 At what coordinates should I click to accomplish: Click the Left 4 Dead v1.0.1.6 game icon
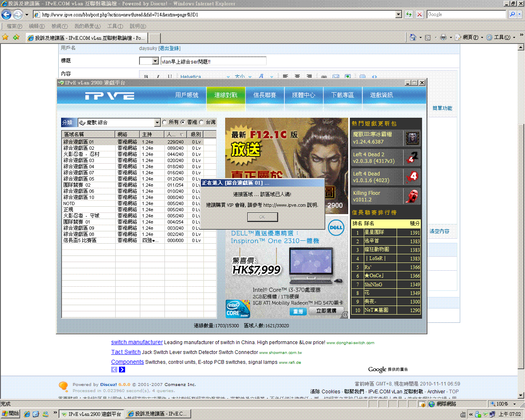pos(412,177)
